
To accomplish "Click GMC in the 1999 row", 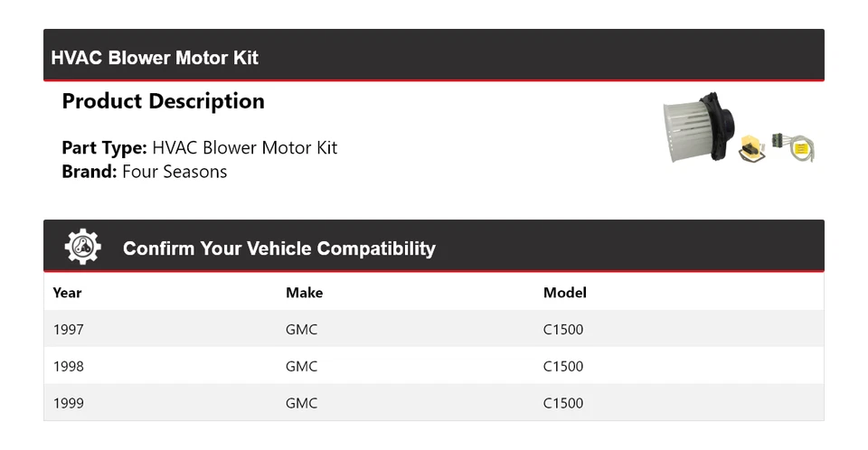I will [301, 404].
